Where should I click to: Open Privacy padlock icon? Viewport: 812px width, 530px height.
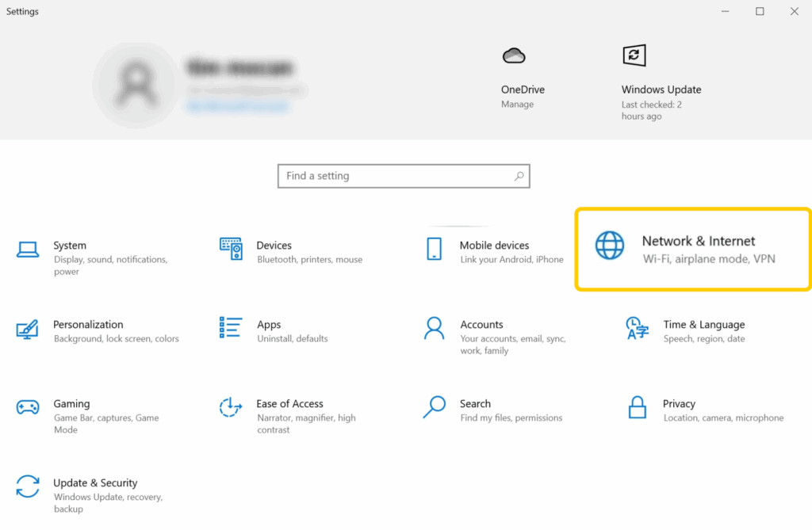click(x=637, y=407)
